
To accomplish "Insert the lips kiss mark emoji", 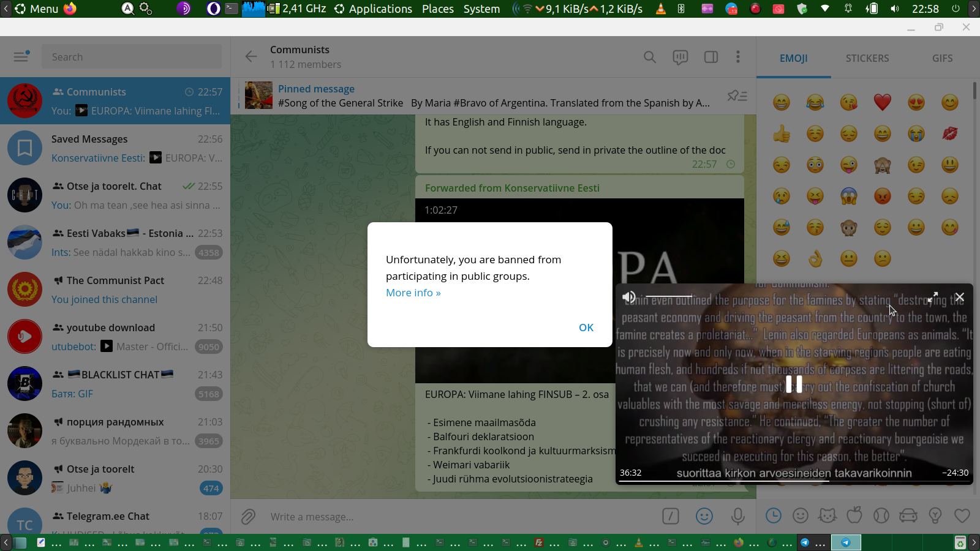I will 950,133.
